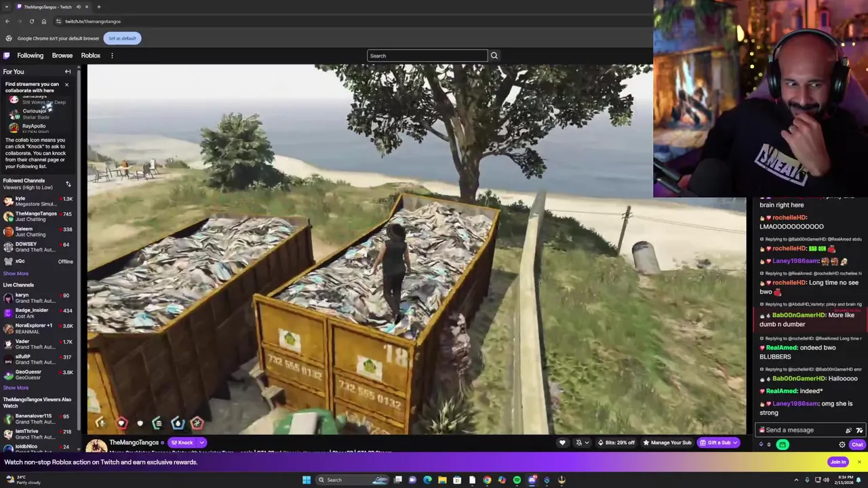Reload the page
The height and width of the screenshot is (488, 868).
click(31, 21)
